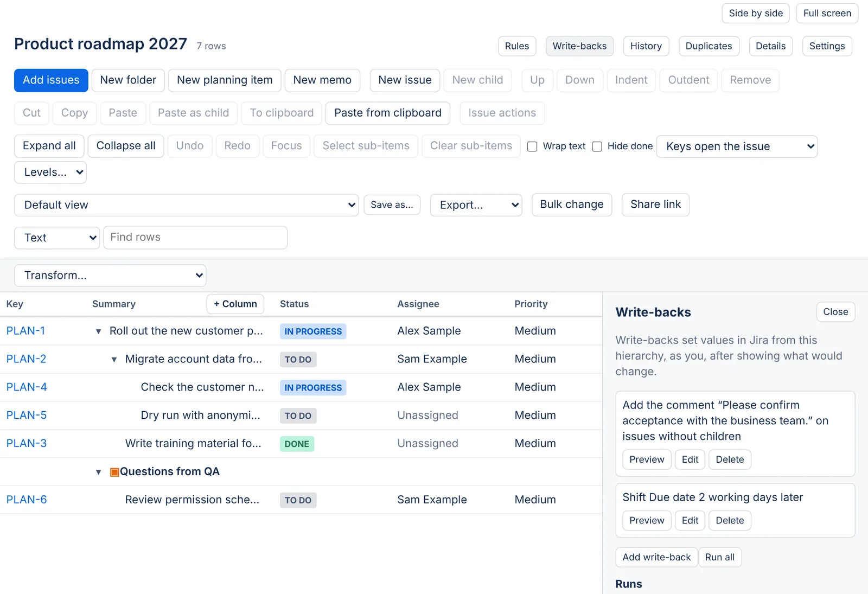The width and height of the screenshot is (868, 594).
Task: Open the PLAN-4 issue link
Action: pyautogui.click(x=27, y=387)
